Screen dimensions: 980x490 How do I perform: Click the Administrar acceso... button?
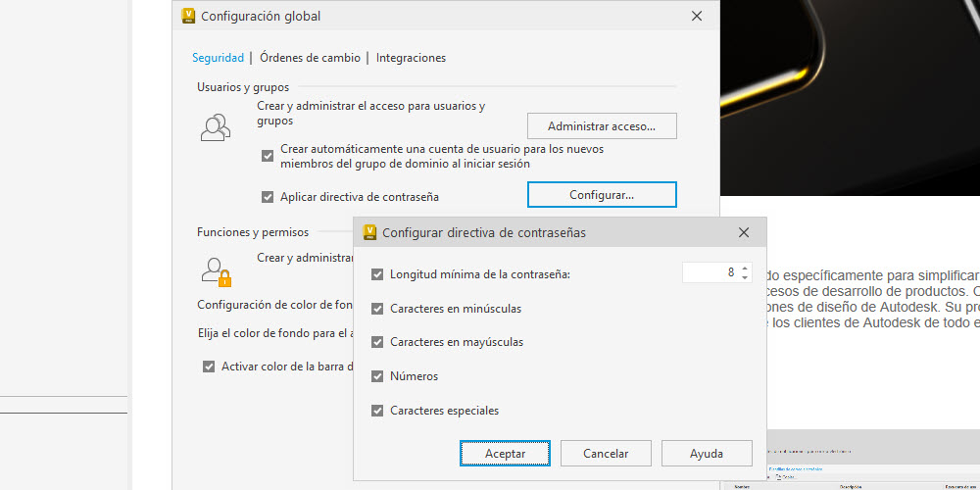[602, 126]
